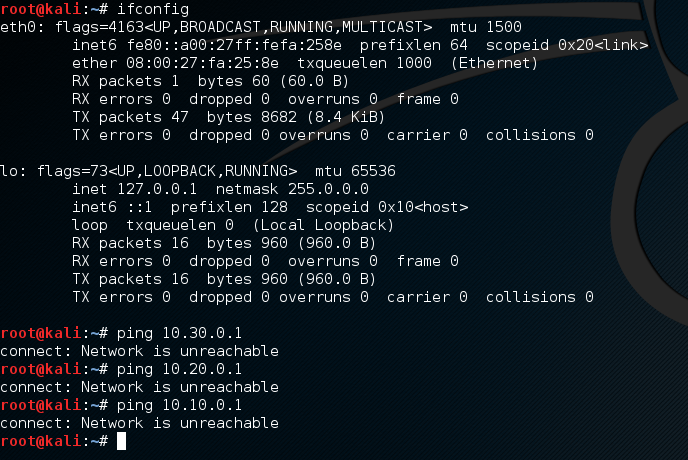This screenshot has height=460, width=688.
Task: Click the ping 10.20.0.1 command
Action: click(179, 369)
